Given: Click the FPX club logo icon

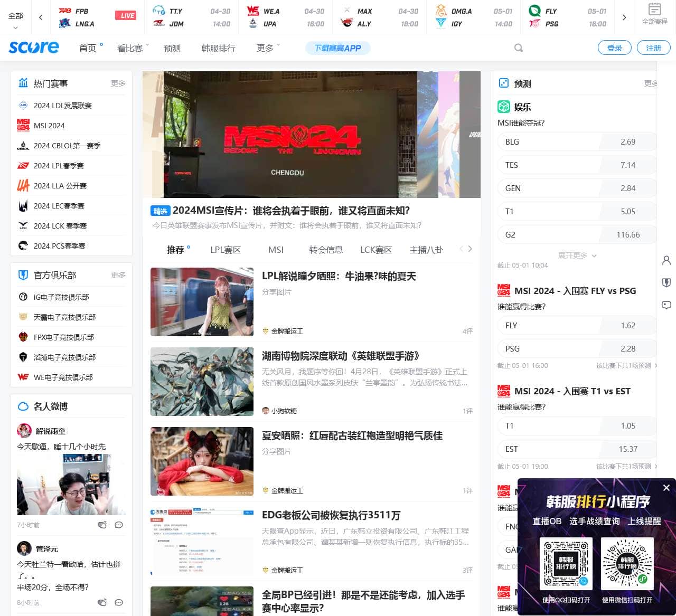Looking at the screenshot, I should pos(23,337).
